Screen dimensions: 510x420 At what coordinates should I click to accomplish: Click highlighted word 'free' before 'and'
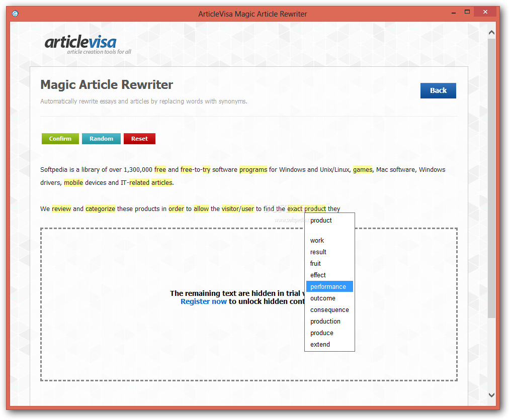click(x=160, y=170)
